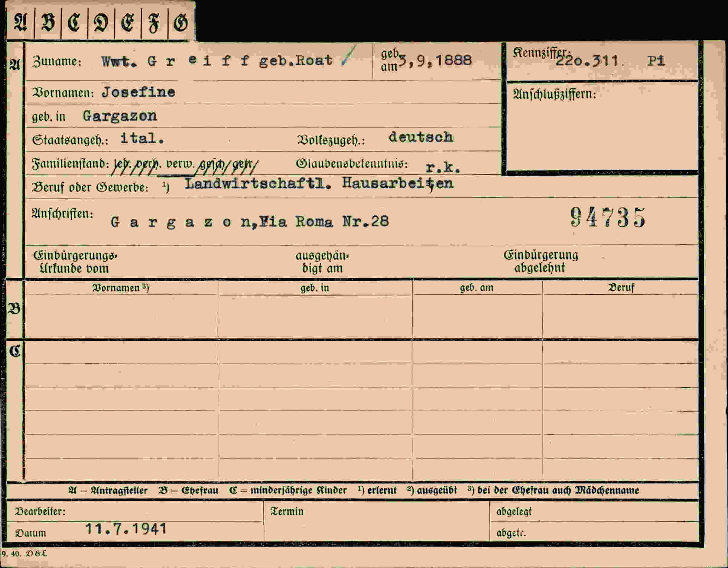Click the "Vornamen:" label in section A

click(x=63, y=93)
